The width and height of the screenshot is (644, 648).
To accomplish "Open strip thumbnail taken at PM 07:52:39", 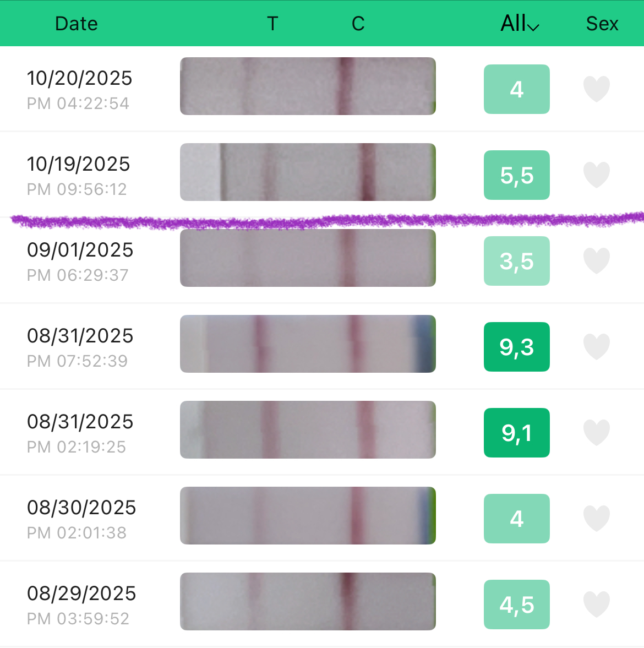I will coord(308,344).
